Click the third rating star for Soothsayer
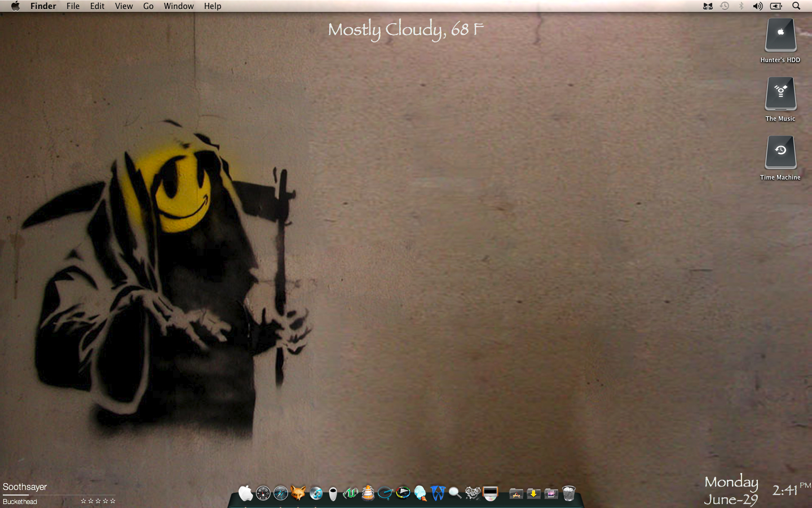812x508 pixels. click(x=98, y=501)
